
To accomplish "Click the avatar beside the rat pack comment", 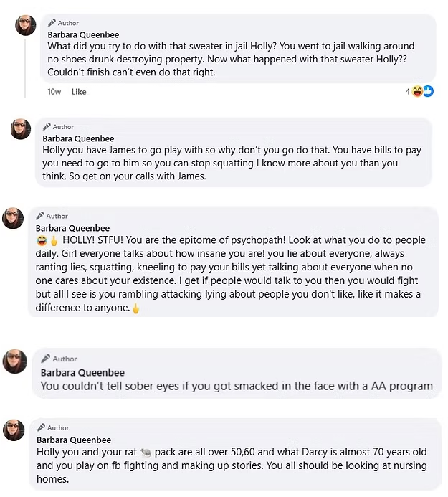I will [x=15, y=430].
